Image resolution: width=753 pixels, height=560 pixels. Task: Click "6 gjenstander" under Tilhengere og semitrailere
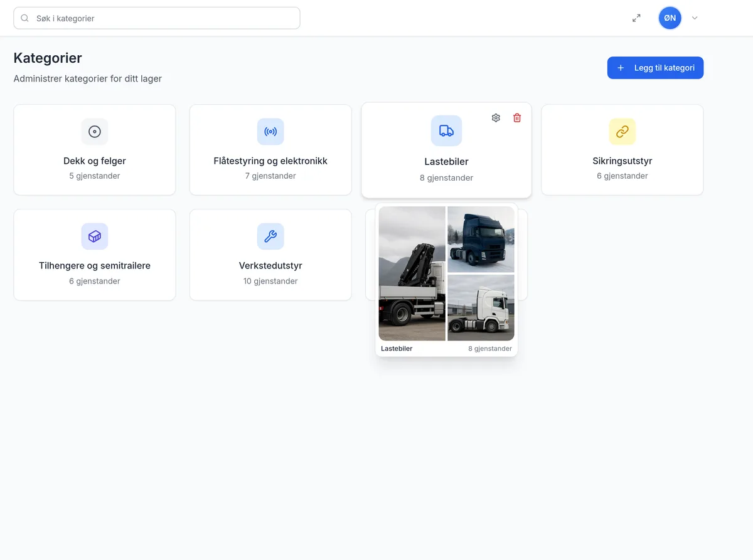[x=95, y=281]
